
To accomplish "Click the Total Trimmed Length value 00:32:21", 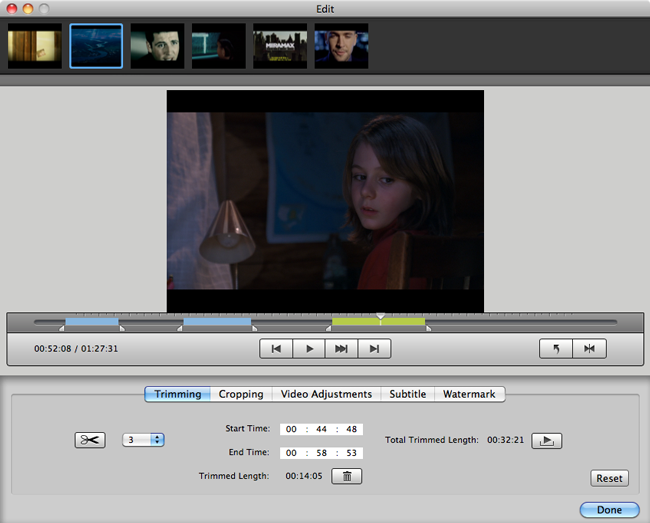I will click(505, 440).
